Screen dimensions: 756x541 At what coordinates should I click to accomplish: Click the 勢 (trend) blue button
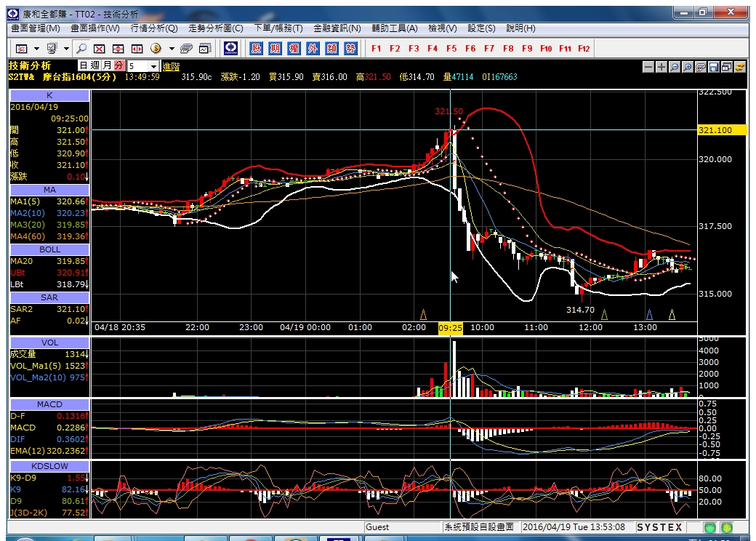pos(350,48)
